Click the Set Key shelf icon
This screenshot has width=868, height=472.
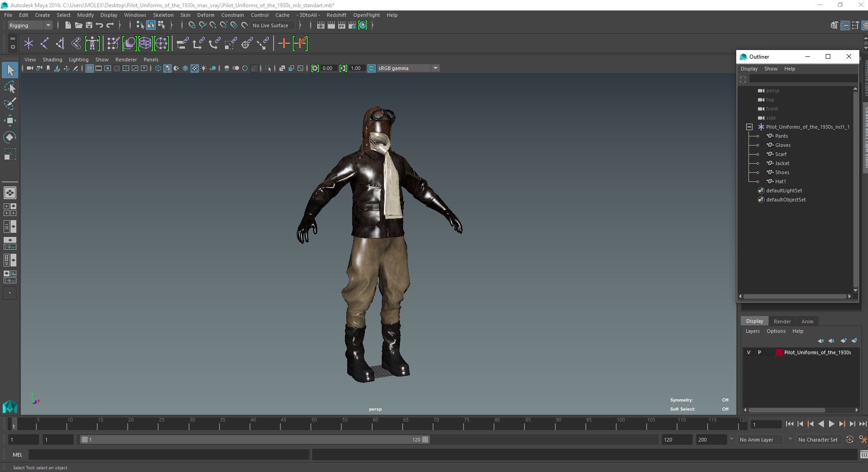[x=284, y=44]
